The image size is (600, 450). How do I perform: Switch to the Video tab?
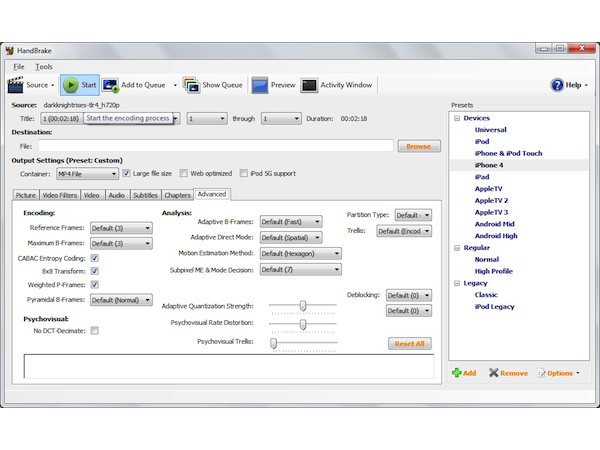[x=91, y=195]
